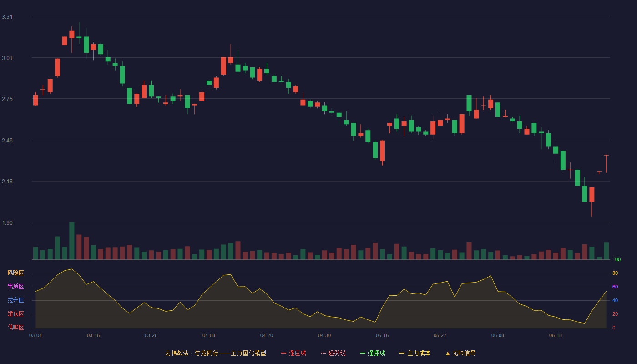Viewport: 637px width, 364px height.
Task: Toggle the 云梯战法 主力量化模型 legend entry
Action: [215, 353]
